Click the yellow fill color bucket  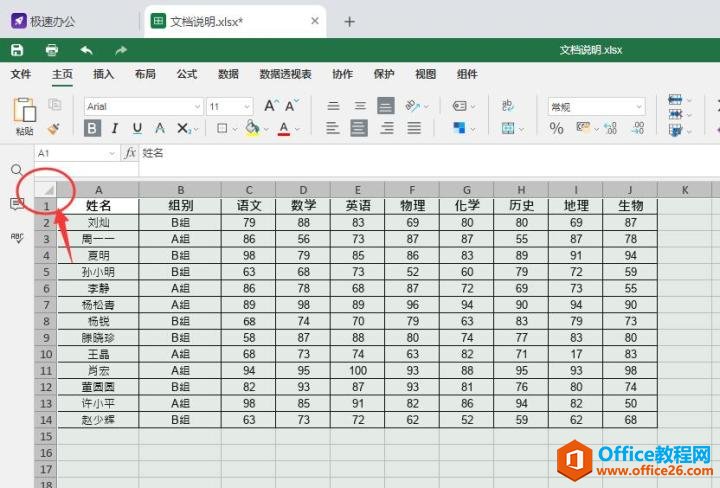pyautogui.click(x=252, y=128)
